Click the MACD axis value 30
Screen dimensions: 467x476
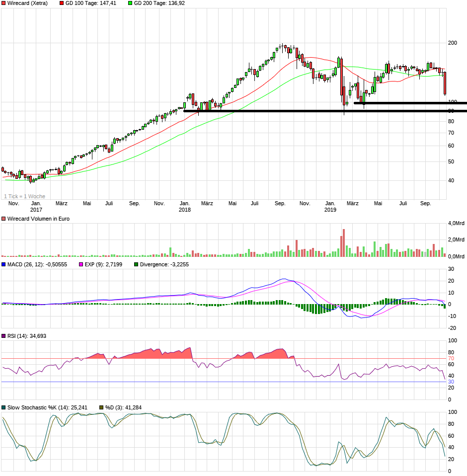451,269
